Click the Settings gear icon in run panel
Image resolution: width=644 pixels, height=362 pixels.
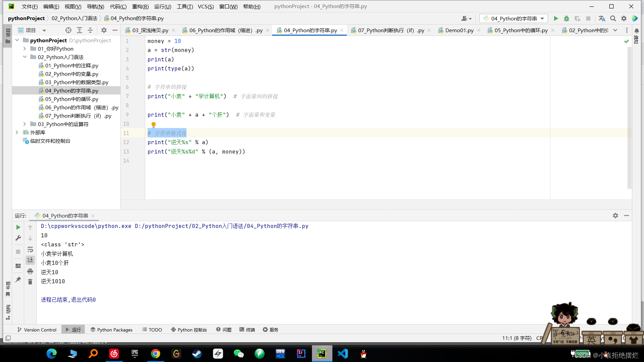click(615, 215)
